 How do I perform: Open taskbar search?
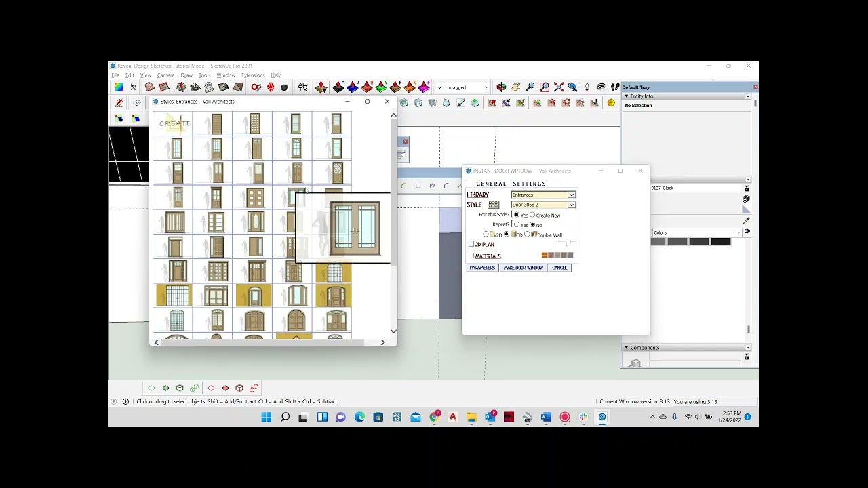pos(285,417)
